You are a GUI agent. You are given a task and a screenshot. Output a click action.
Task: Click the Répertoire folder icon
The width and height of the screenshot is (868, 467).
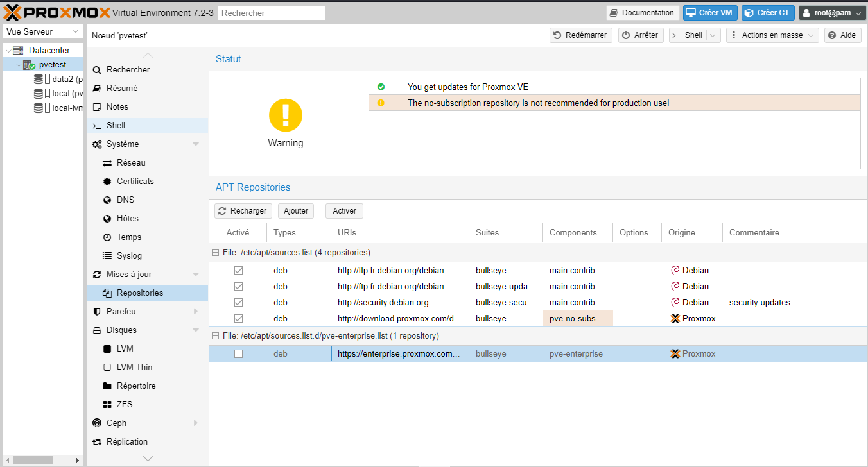click(107, 386)
